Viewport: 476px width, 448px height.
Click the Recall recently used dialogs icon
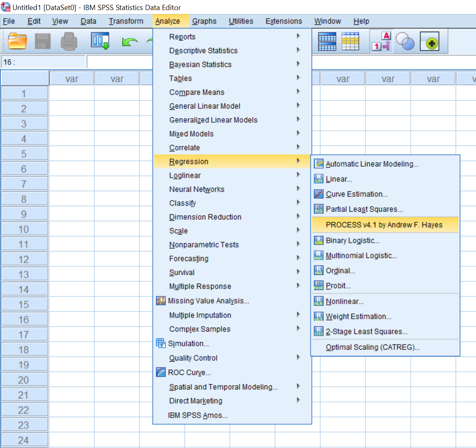tap(100, 41)
